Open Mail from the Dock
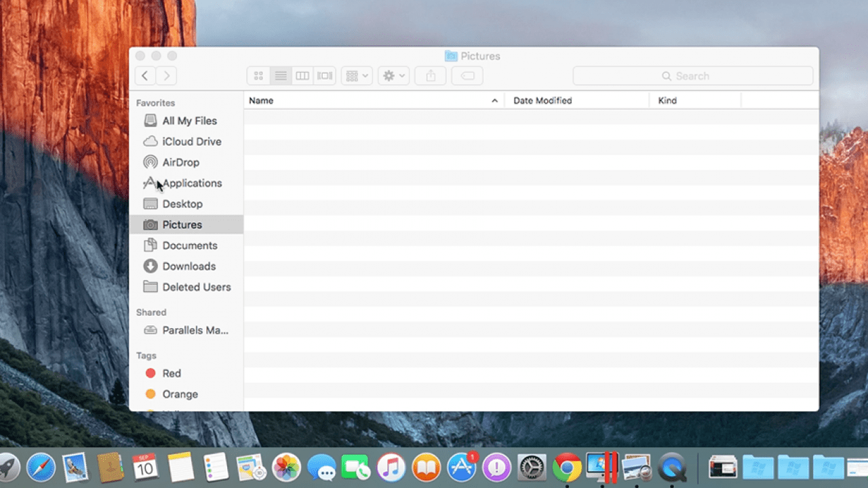 click(76, 467)
